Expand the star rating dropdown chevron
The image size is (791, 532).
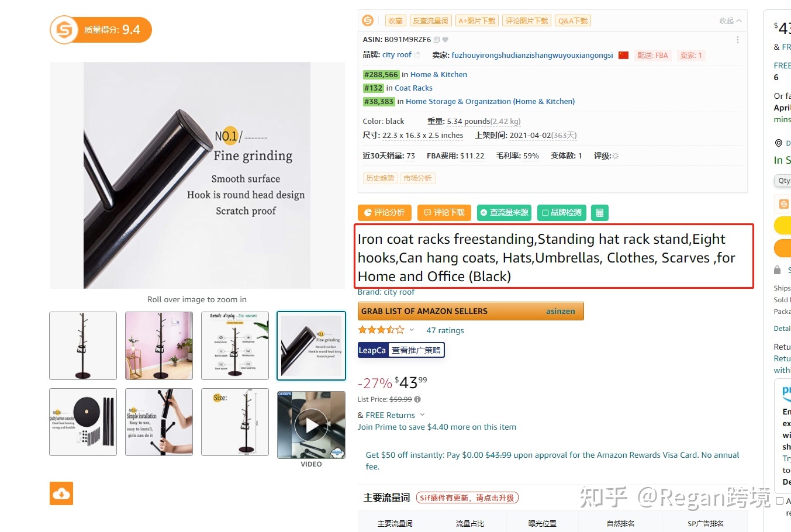[x=412, y=330]
